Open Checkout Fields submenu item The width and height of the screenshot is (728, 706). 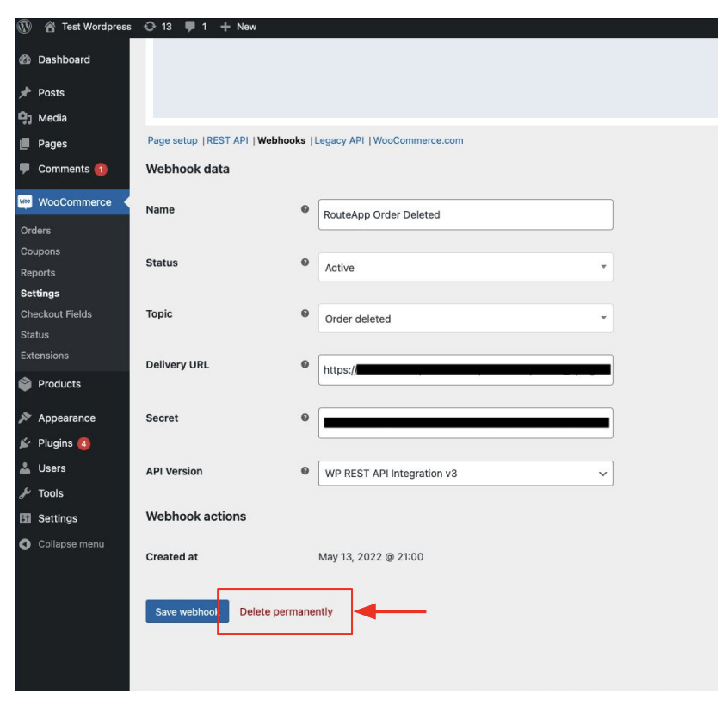click(x=56, y=314)
